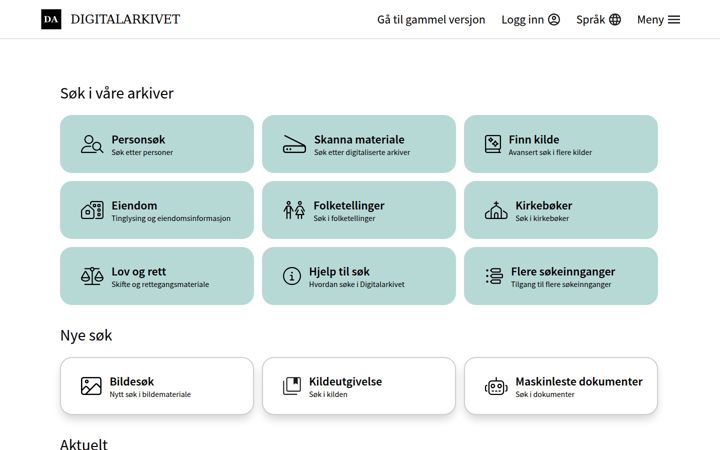Screen dimensions: 720x450
Task: Click the Logg inn text
Action: pyautogui.click(x=523, y=19)
